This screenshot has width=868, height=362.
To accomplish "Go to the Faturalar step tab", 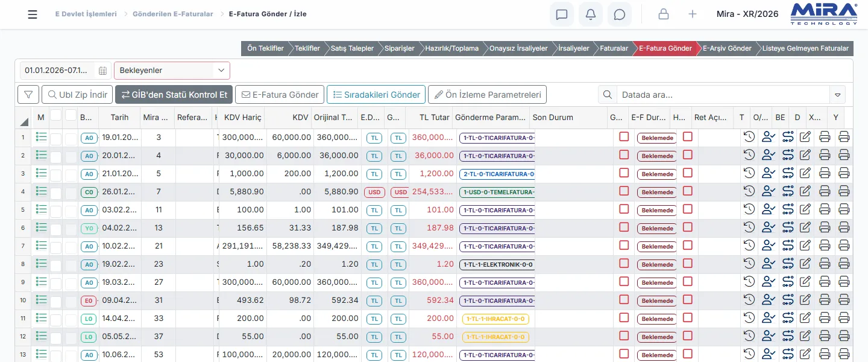I will pos(614,48).
